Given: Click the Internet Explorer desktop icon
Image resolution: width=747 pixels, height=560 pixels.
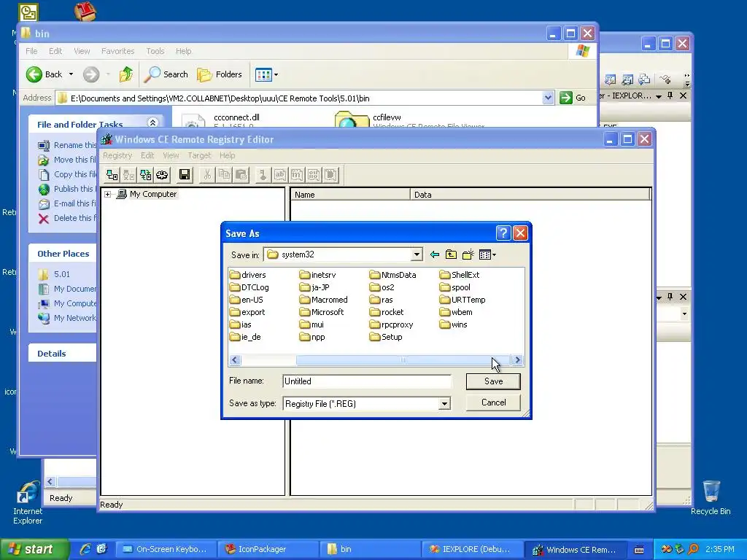Looking at the screenshot, I should 28,502.
